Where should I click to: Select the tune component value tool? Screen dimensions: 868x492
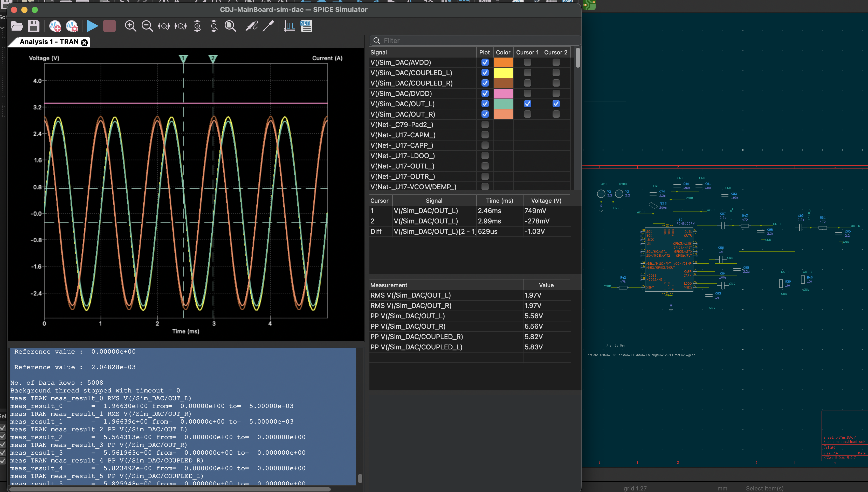pos(268,26)
